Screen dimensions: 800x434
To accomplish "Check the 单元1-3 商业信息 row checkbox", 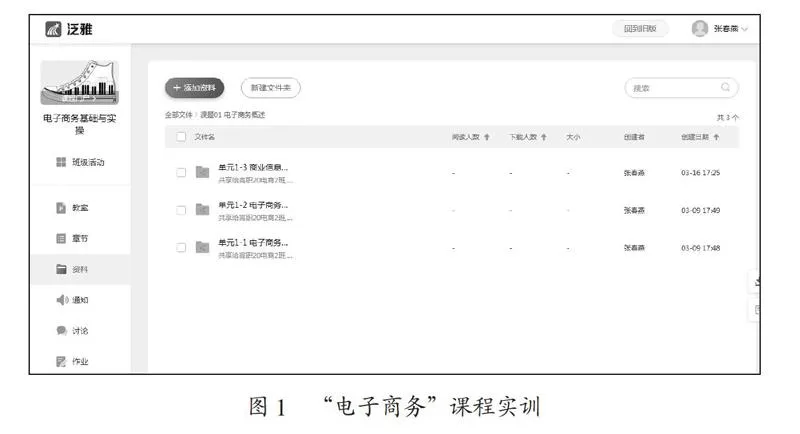I will (x=181, y=172).
